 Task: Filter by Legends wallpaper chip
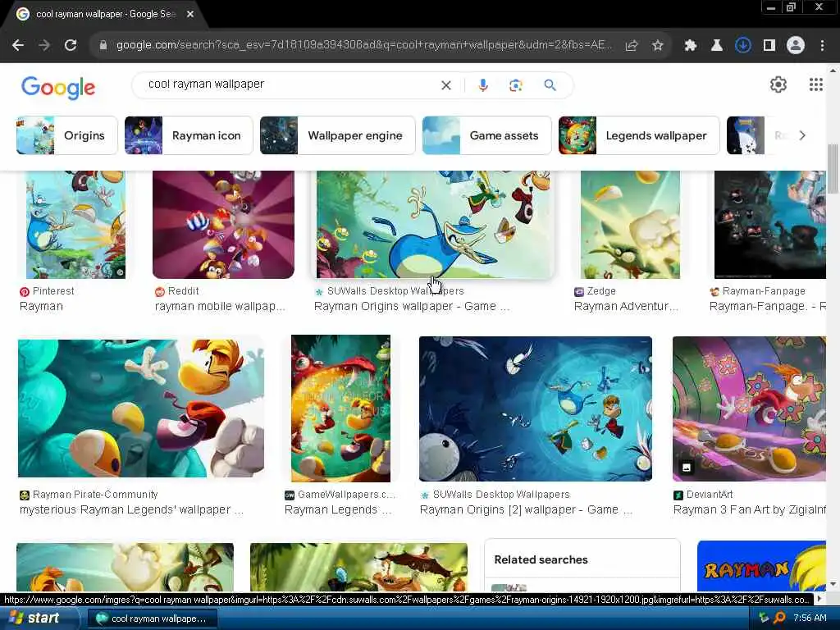click(x=639, y=135)
